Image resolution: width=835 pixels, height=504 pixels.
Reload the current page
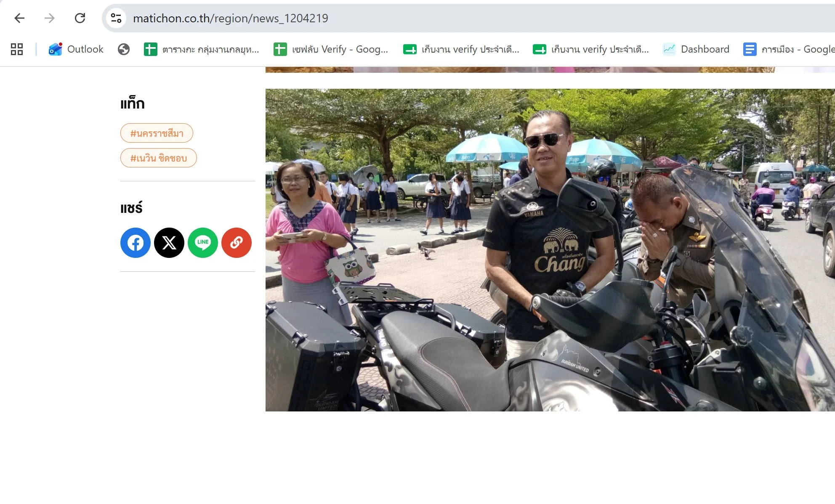[x=80, y=18]
